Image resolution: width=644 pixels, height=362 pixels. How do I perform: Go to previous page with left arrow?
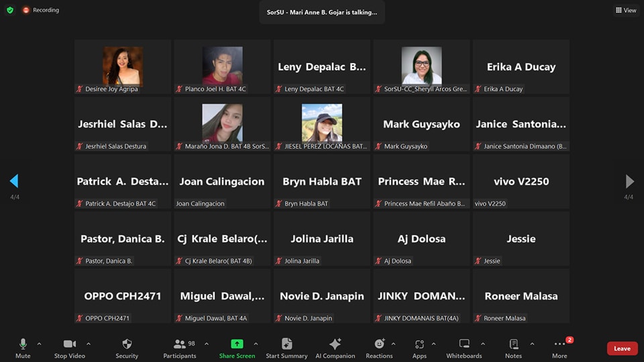pyautogui.click(x=14, y=181)
